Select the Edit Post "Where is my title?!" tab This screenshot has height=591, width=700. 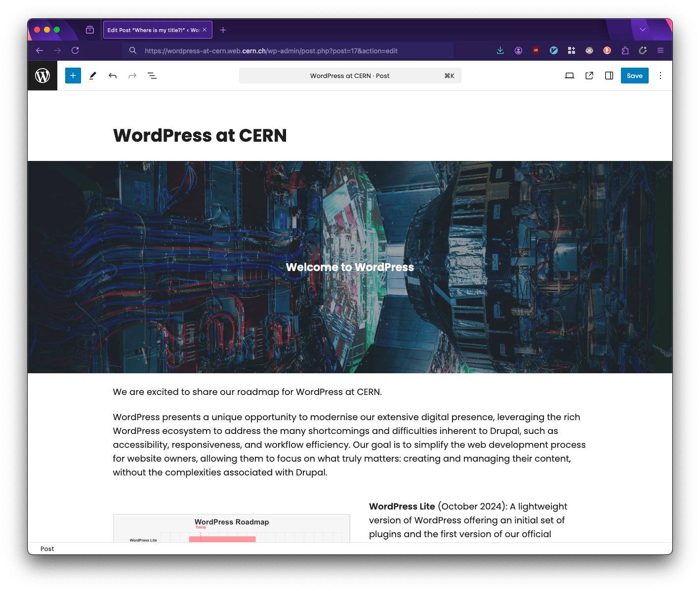158,30
